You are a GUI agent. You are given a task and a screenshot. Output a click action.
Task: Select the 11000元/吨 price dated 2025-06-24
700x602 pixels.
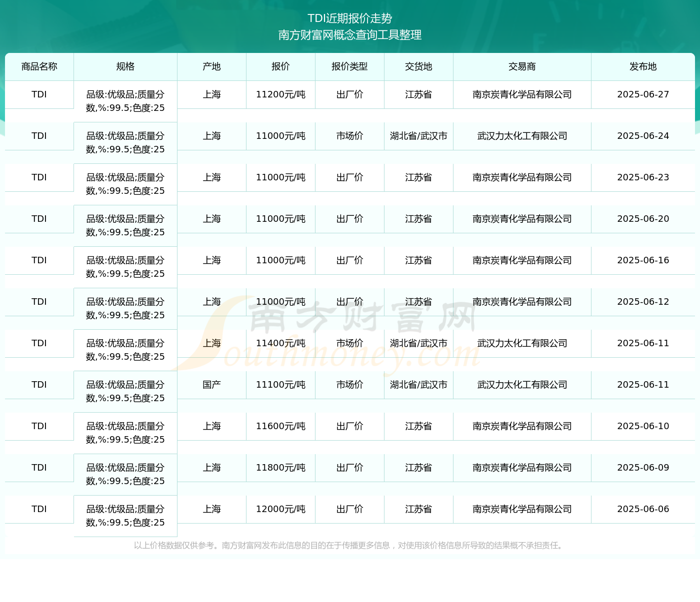281,136
